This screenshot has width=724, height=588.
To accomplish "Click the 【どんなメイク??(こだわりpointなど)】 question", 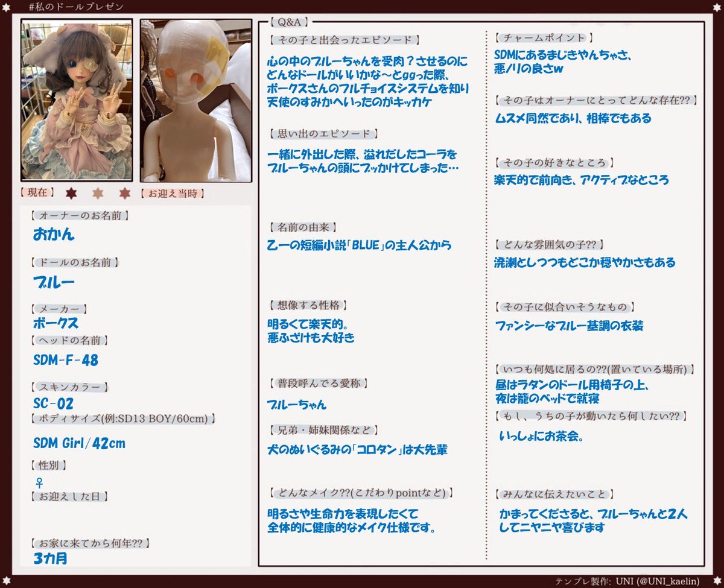I will click(x=363, y=492).
